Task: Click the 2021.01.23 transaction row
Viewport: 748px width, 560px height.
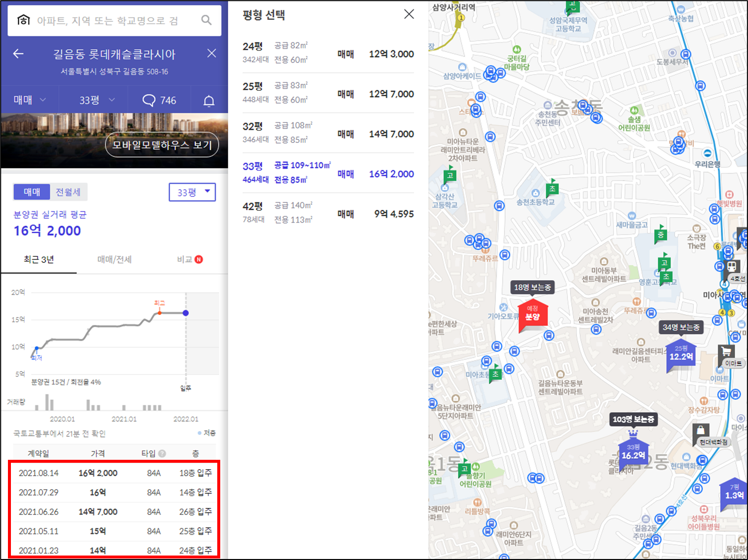Action: coord(115,550)
